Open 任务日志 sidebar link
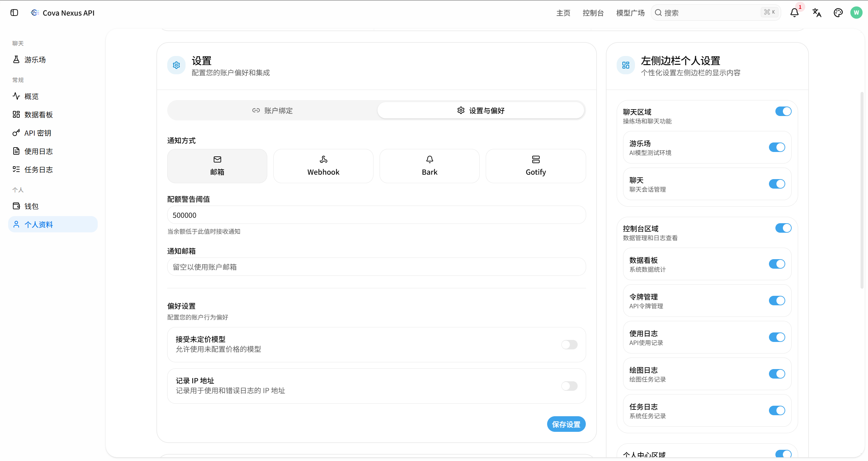The width and height of the screenshot is (868, 461). click(53, 170)
